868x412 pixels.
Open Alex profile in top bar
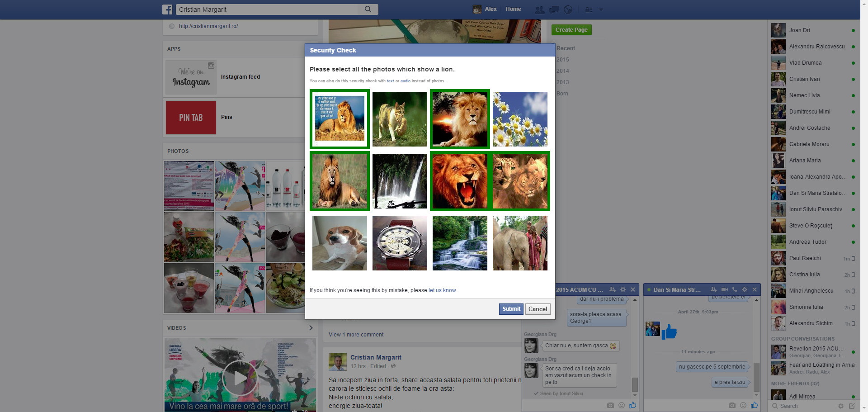pyautogui.click(x=485, y=9)
